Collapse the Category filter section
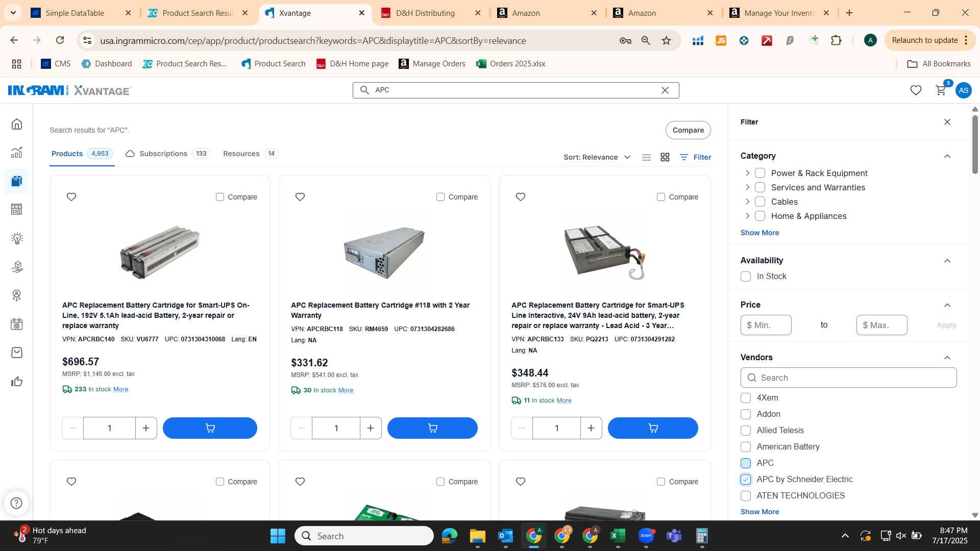Screen dimensions: 980x551 tap(947, 156)
